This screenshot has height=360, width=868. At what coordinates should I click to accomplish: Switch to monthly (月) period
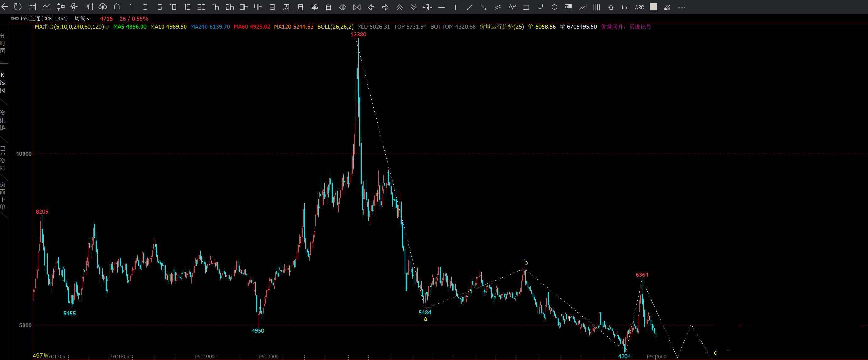[x=300, y=7]
